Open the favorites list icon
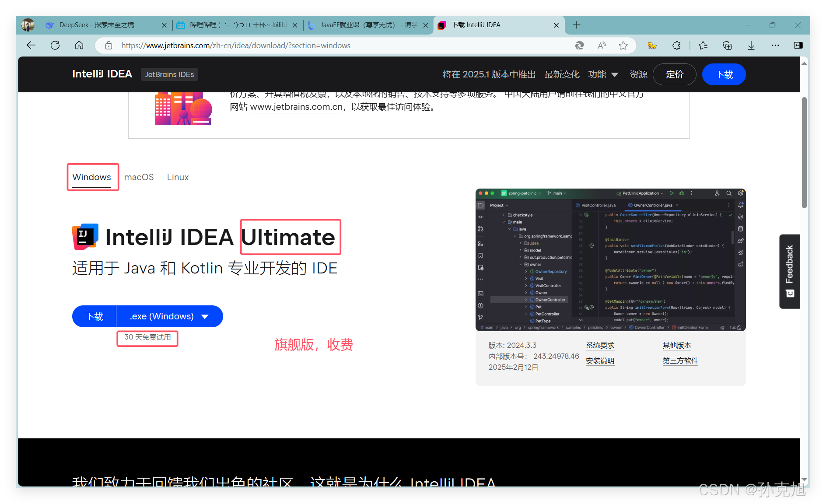 tap(703, 45)
